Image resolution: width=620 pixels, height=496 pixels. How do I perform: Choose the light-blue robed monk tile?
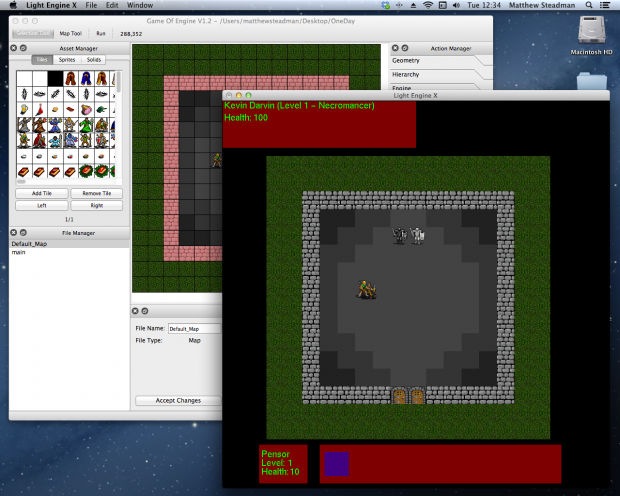click(x=55, y=140)
